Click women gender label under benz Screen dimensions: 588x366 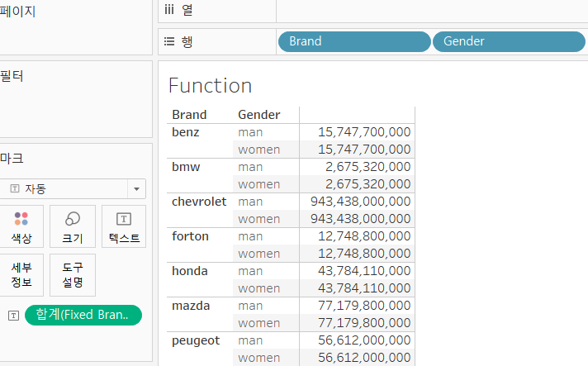258,150
